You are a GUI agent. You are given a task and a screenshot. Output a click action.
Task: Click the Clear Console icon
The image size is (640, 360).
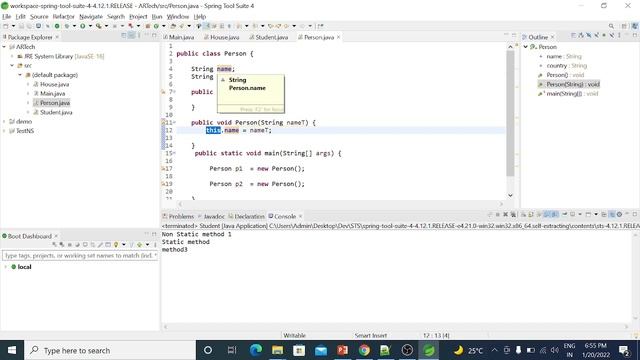click(x=524, y=214)
